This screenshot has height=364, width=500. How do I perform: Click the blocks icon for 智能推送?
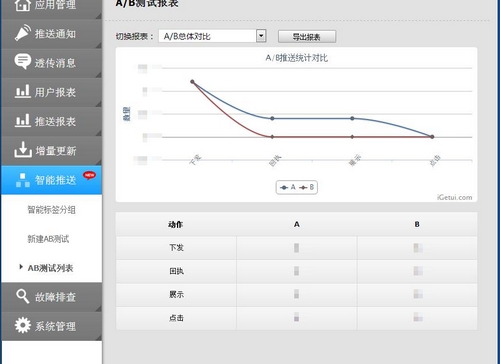(23, 180)
